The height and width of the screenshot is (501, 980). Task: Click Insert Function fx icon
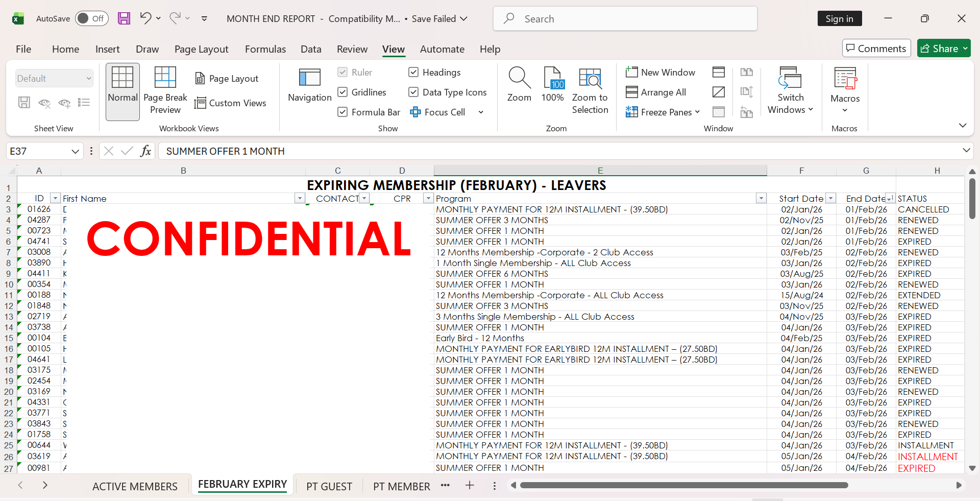[x=146, y=151]
